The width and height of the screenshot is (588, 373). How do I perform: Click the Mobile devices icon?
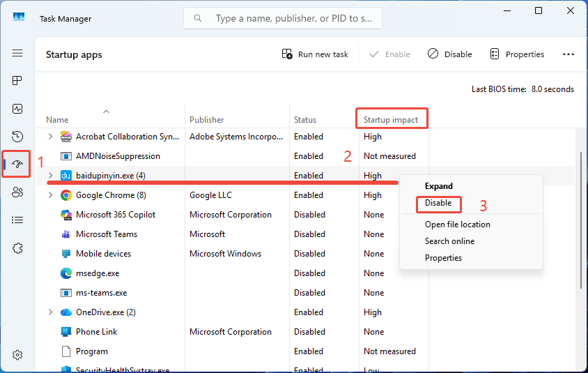66,254
